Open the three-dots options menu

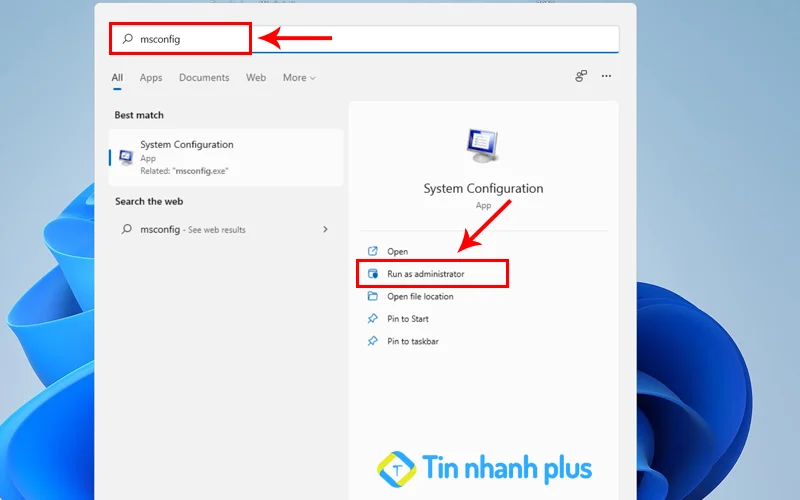tap(606, 76)
